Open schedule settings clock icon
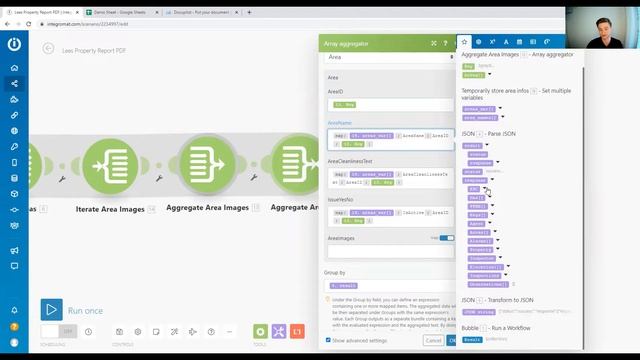Image resolution: width=640 pixels, height=360 pixels. 88,332
